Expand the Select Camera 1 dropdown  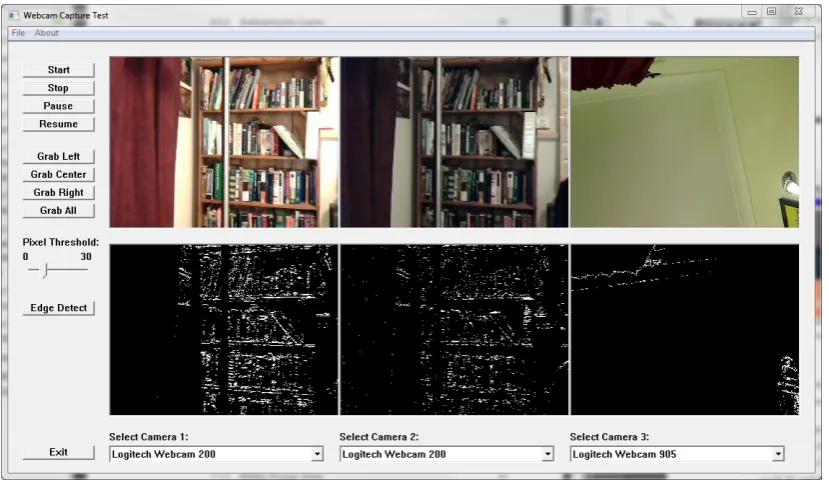317,454
